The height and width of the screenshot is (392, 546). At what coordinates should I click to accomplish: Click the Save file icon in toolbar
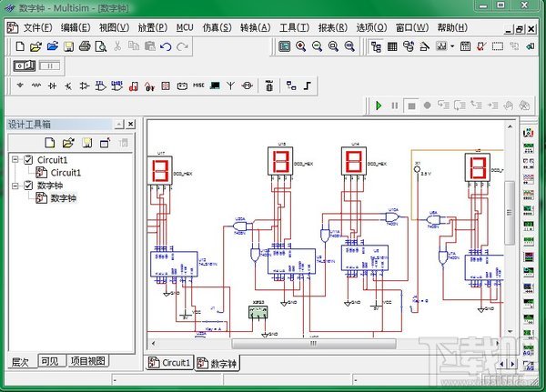tap(68, 46)
